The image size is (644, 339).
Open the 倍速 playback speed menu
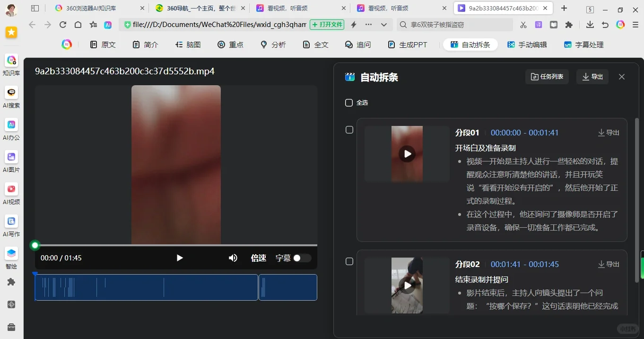258,258
